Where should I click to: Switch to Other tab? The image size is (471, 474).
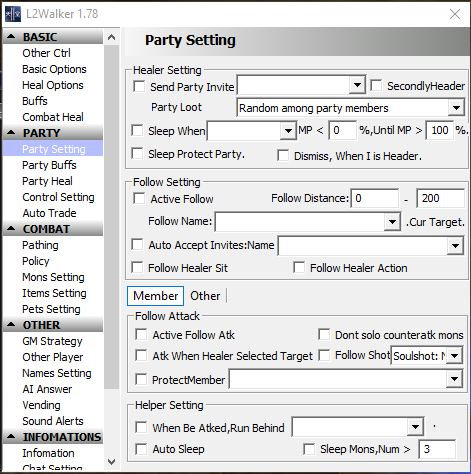point(205,296)
